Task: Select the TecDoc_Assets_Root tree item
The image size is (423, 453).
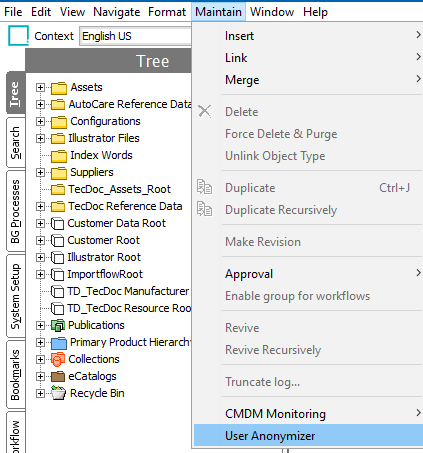Action: [x=119, y=189]
